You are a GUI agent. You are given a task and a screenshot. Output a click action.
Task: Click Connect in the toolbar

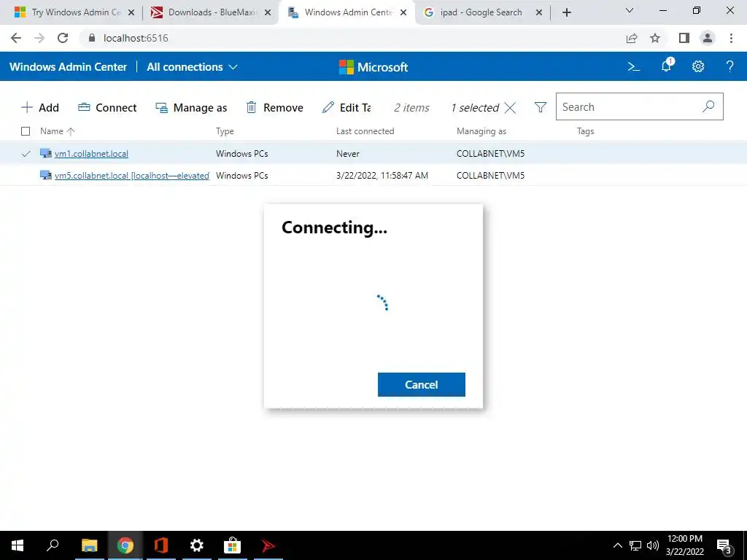(x=107, y=108)
